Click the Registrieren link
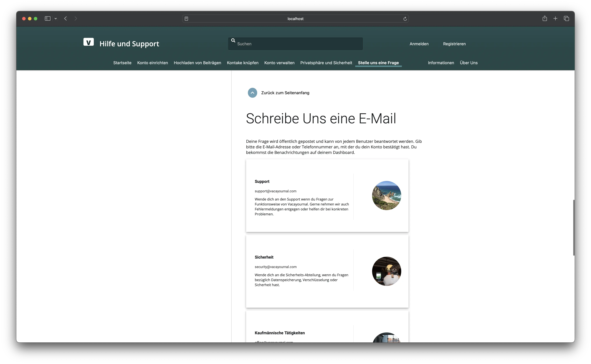591x364 pixels. coord(454,44)
